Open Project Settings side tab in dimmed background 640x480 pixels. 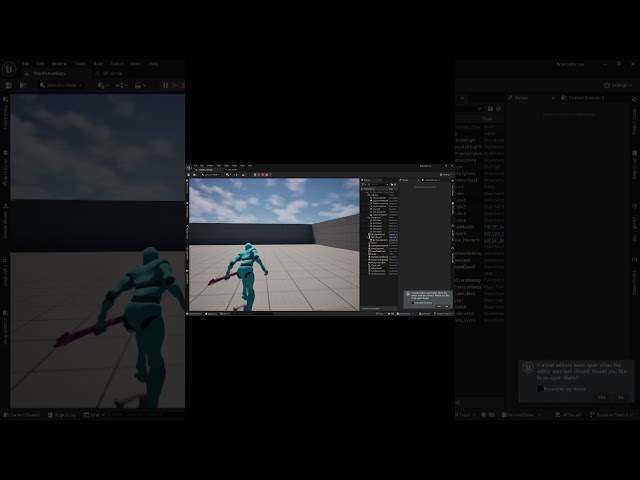tap(635, 117)
